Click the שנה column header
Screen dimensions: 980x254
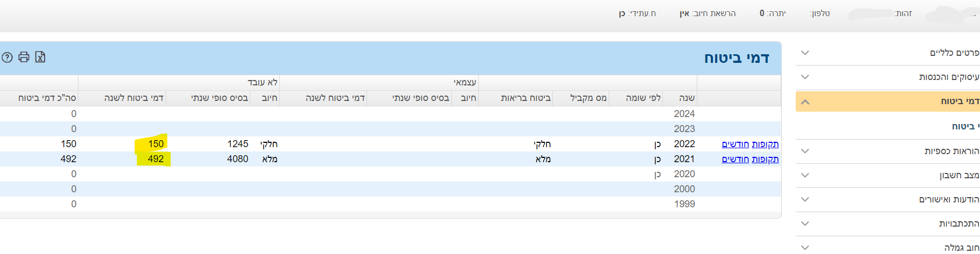tap(687, 98)
